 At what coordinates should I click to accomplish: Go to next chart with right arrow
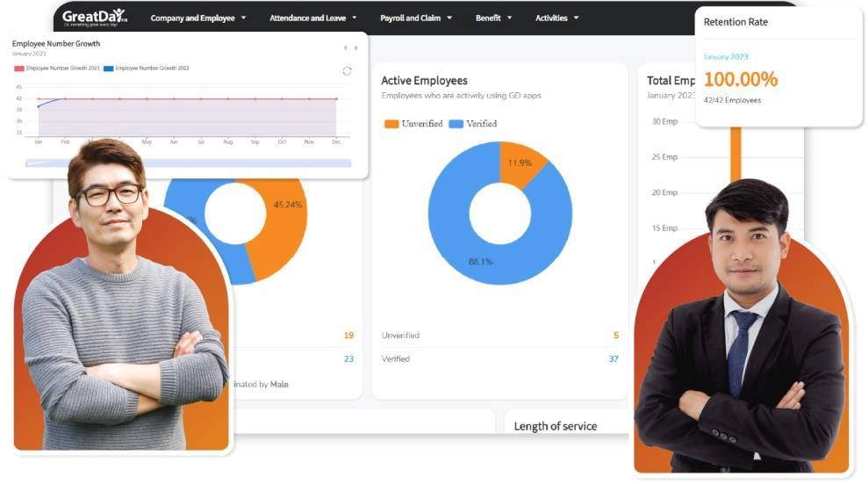(x=355, y=48)
